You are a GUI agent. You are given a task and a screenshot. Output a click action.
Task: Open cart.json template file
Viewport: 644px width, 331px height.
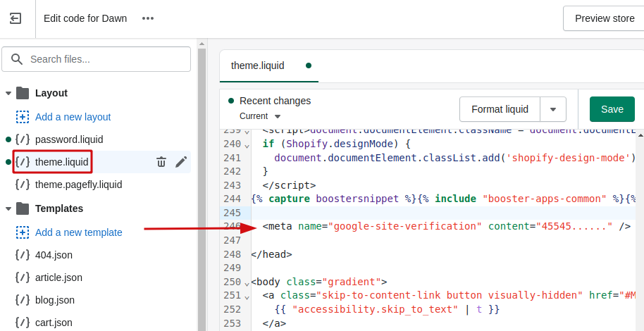coord(54,323)
